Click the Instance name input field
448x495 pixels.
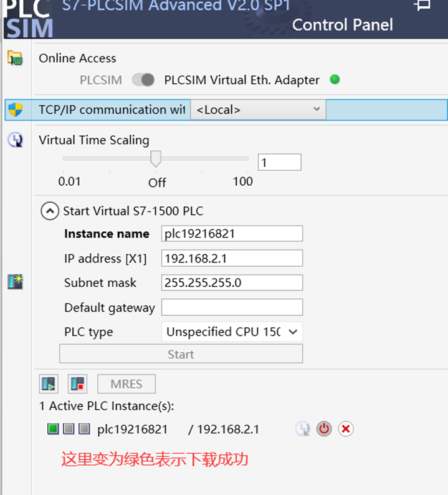pyautogui.click(x=232, y=234)
